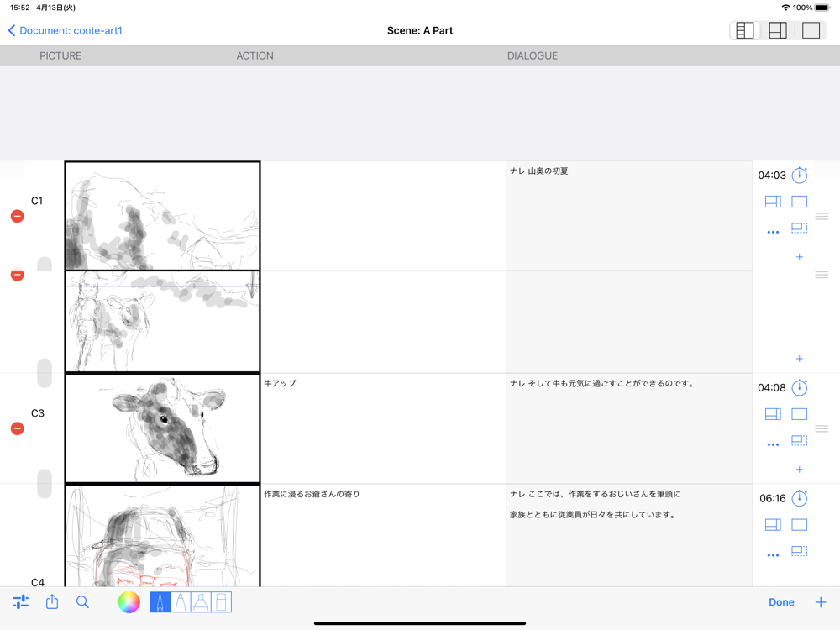Edit dialogue 'ナレ そして牛も元気に過ごすことができるのです。'

pos(602,384)
